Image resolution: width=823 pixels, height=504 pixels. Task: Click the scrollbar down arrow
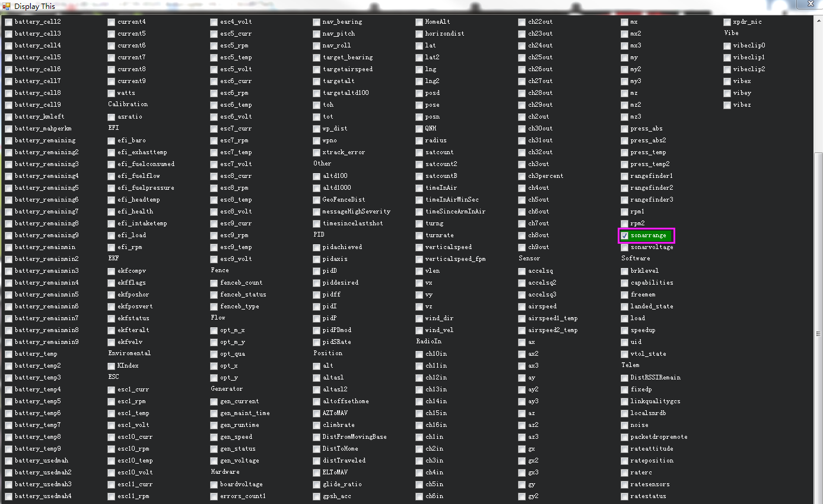[818, 499]
